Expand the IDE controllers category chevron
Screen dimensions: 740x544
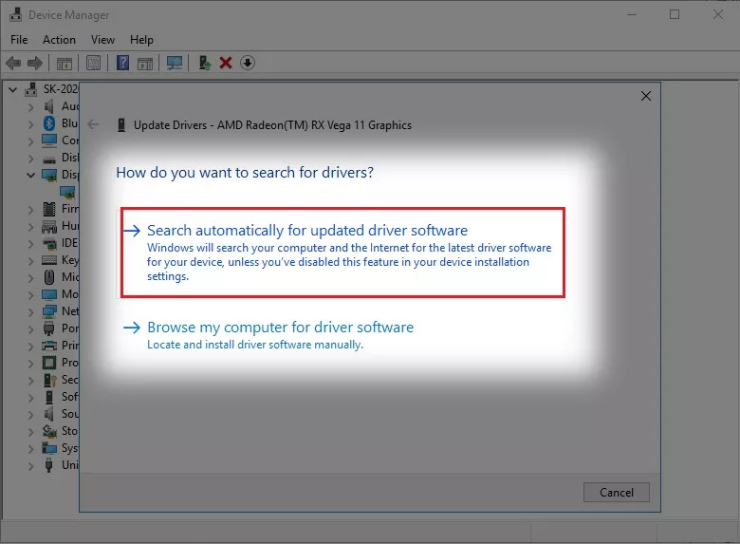(31, 244)
